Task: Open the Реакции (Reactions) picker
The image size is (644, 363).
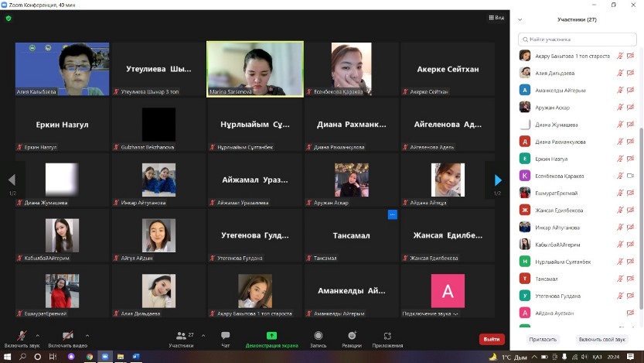Action: 351,337
